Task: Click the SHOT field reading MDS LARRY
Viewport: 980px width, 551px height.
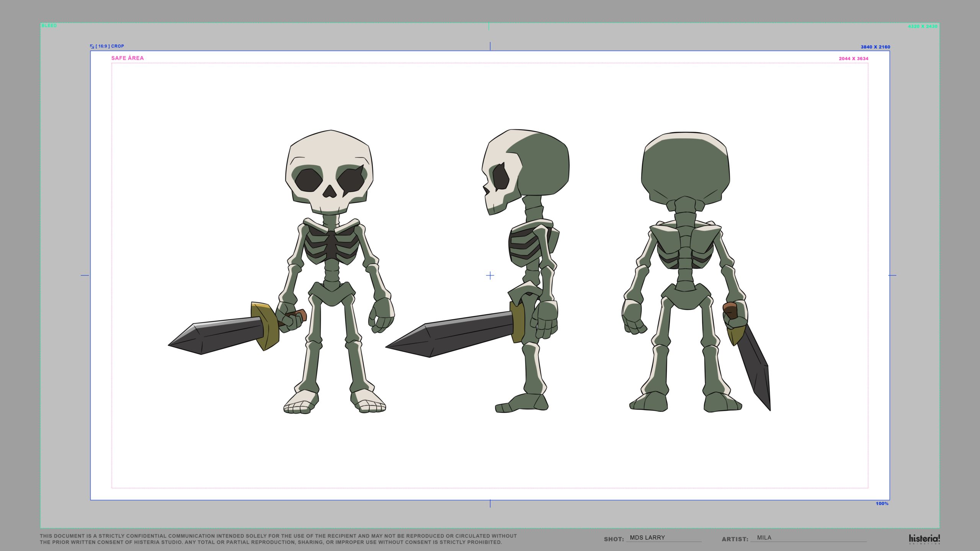Action: pos(647,538)
